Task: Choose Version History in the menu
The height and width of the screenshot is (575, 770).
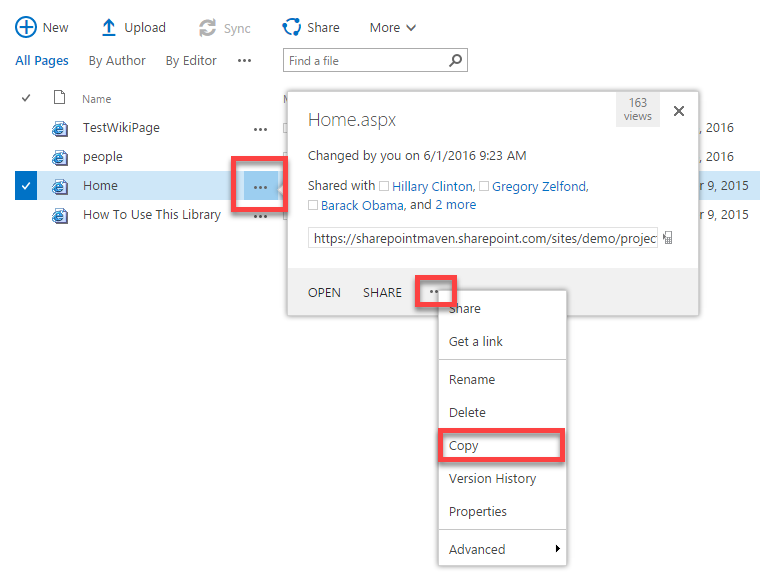Action: (492, 479)
